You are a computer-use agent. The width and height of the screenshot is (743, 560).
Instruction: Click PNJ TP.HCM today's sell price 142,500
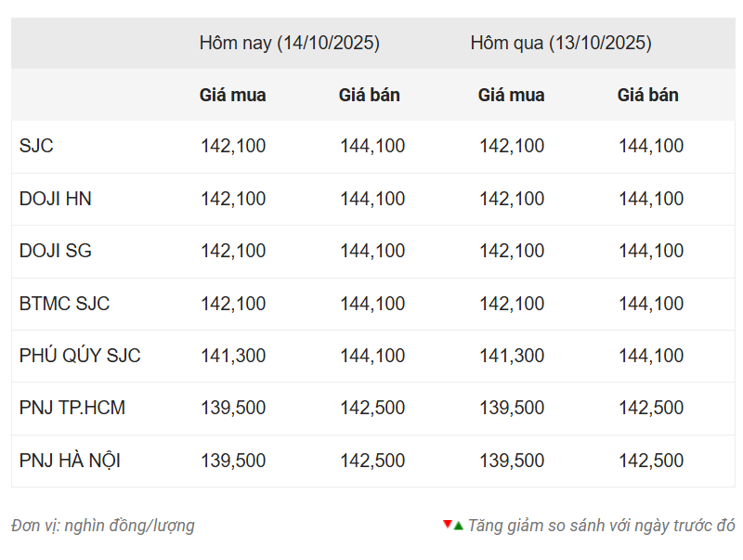372,408
